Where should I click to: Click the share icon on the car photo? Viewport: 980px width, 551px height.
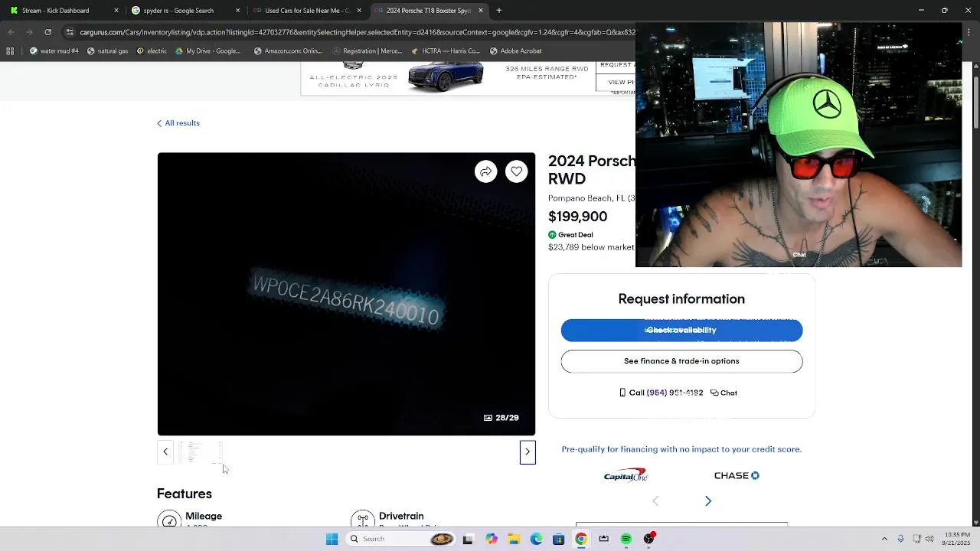[x=485, y=171]
